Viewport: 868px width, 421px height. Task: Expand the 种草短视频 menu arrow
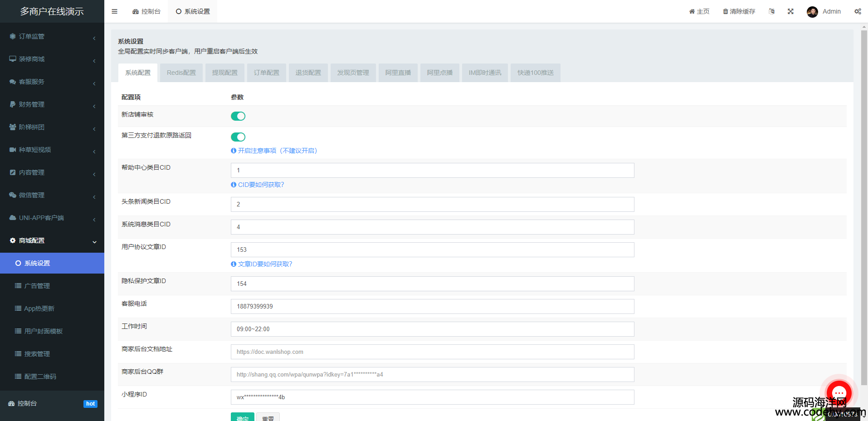coord(94,152)
